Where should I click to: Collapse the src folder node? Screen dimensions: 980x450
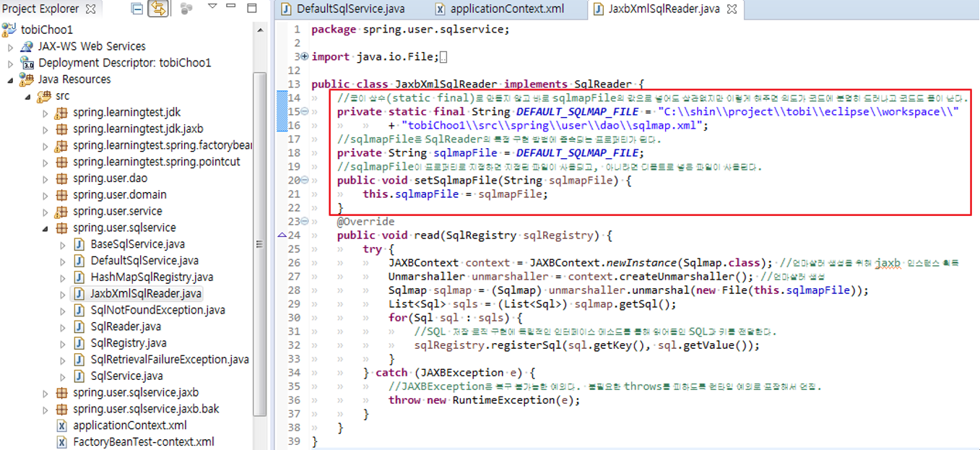(x=27, y=97)
